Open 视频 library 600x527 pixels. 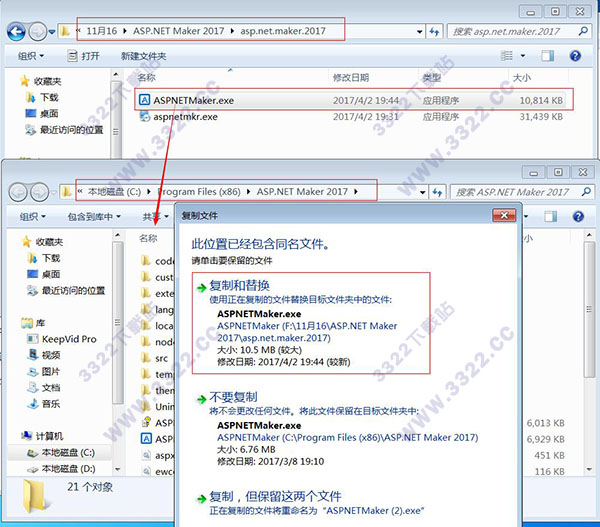click(x=44, y=355)
